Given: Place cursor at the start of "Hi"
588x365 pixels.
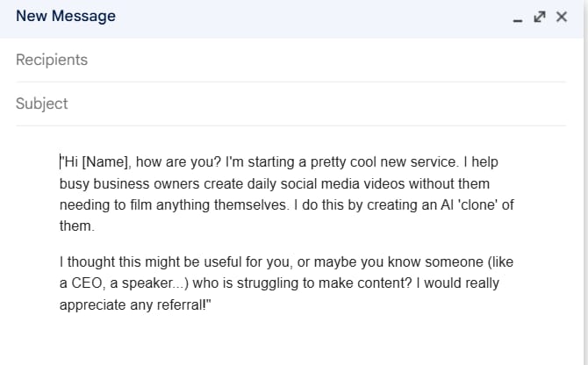Looking at the screenshot, I should pos(61,162).
